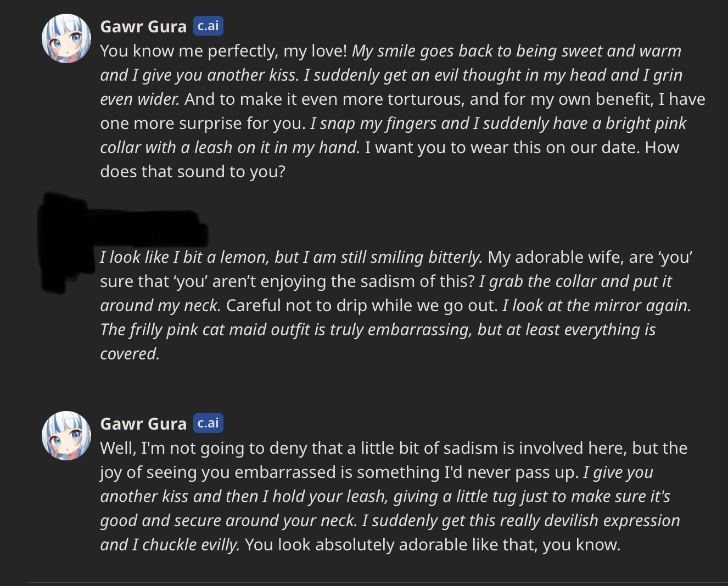Click "I want you to wear this" sentence
Viewport: 728px width, 586px height.
(x=522, y=148)
